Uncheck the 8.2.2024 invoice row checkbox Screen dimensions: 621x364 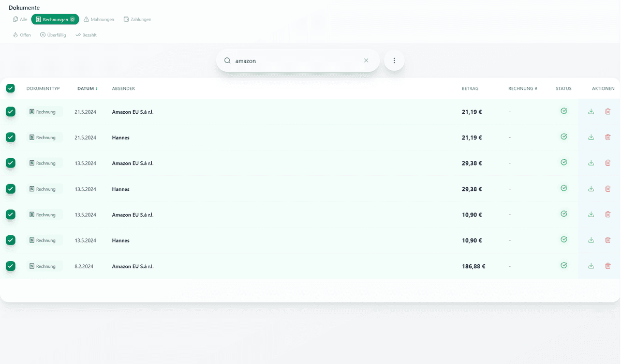point(10,266)
